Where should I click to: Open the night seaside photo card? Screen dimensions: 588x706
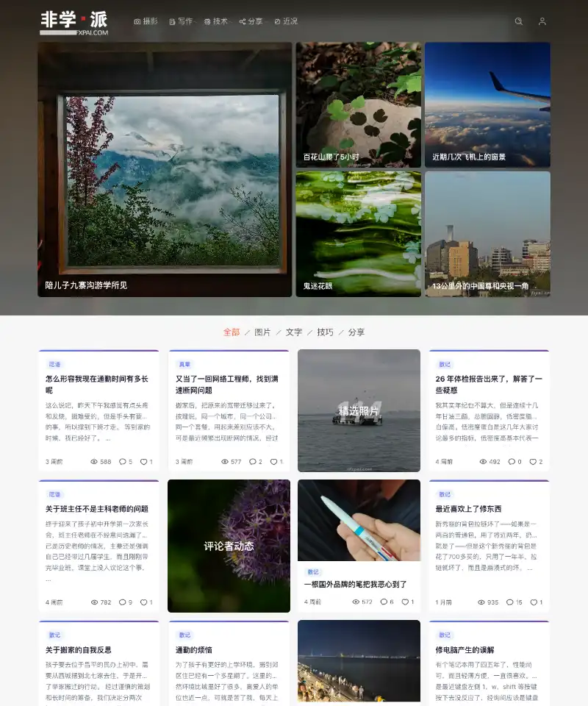click(x=359, y=662)
